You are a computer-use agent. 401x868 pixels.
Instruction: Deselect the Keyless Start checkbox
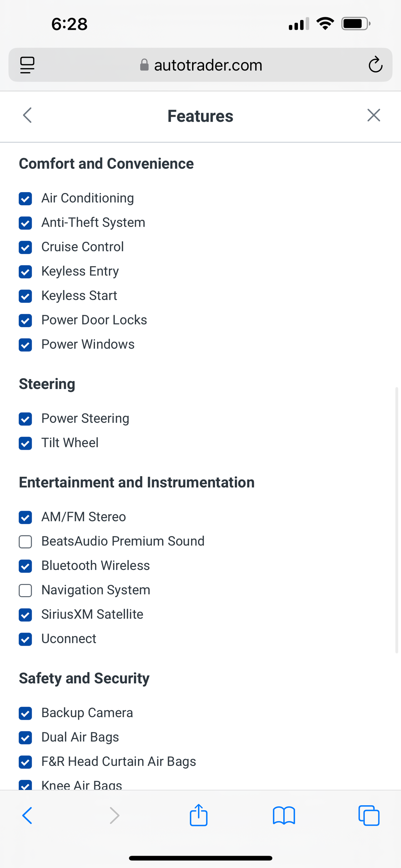click(x=25, y=296)
